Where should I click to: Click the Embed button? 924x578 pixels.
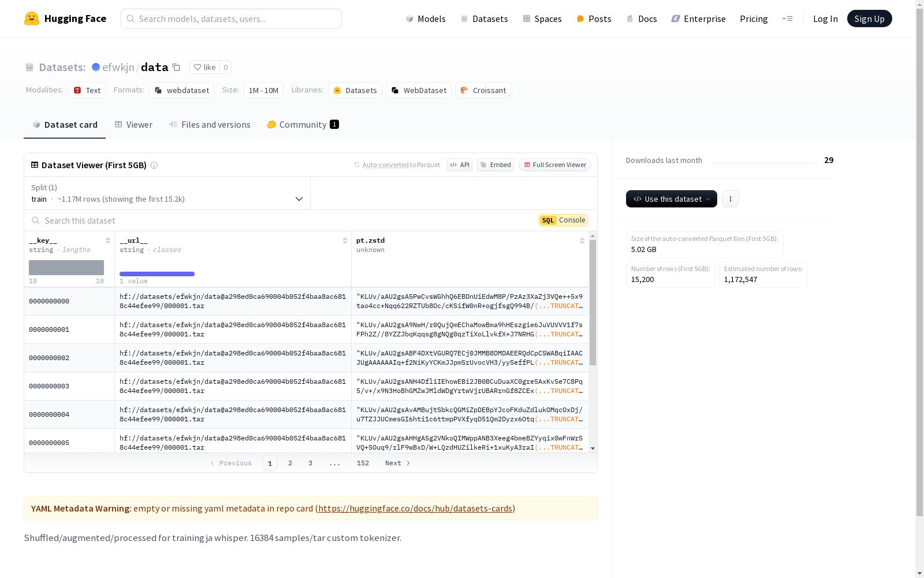pos(495,165)
